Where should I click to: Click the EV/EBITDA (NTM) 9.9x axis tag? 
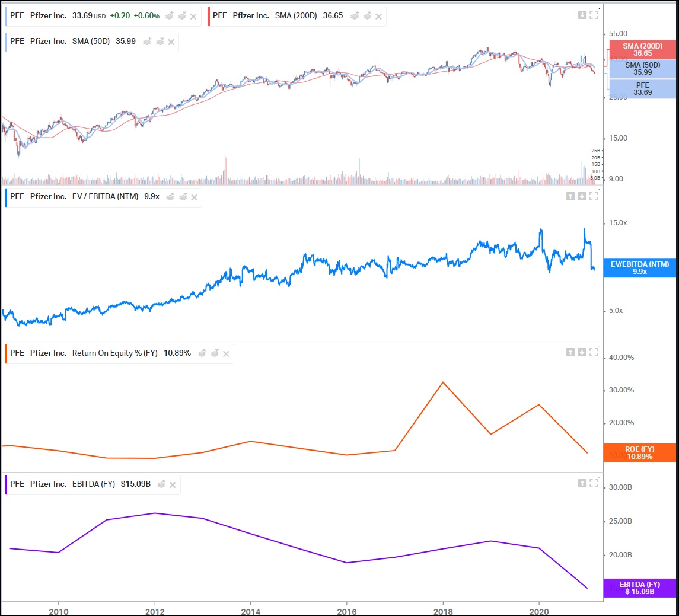640,268
